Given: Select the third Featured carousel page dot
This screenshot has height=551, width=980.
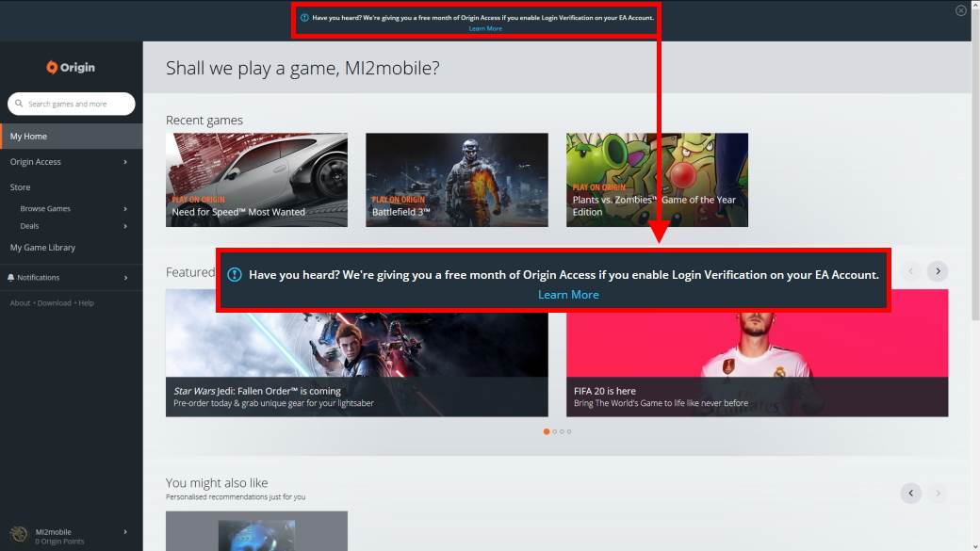Looking at the screenshot, I should click(x=561, y=431).
